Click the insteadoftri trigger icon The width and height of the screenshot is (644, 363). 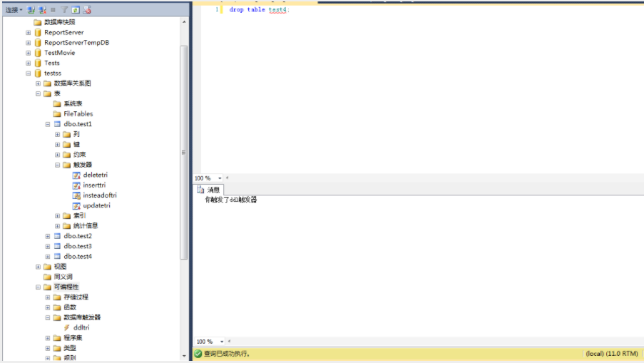(x=76, y=195)
